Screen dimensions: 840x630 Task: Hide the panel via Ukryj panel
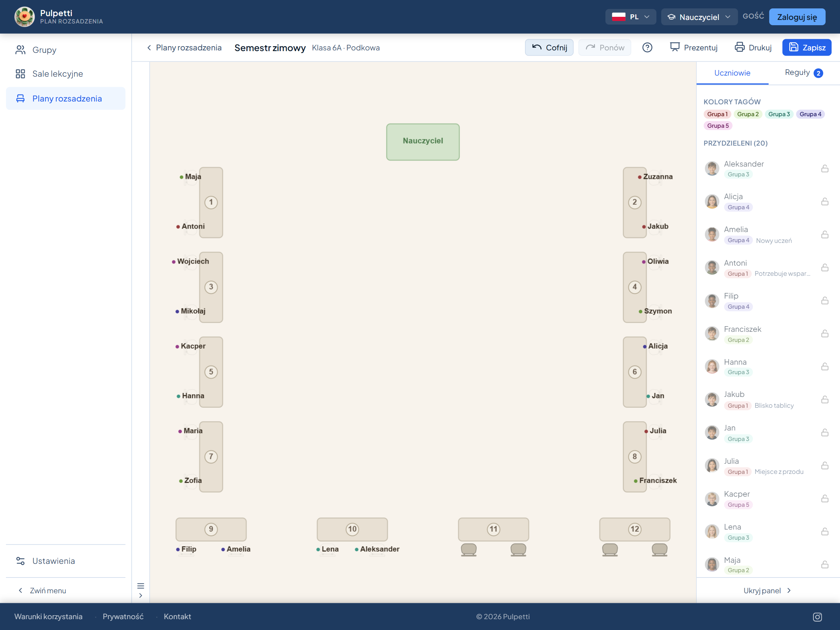(x=768, y=590)
